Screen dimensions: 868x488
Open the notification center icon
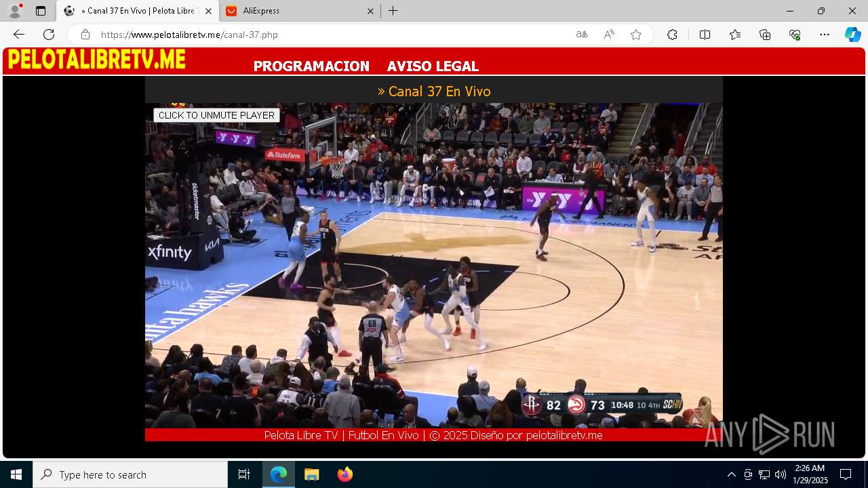tap(846, 474)
